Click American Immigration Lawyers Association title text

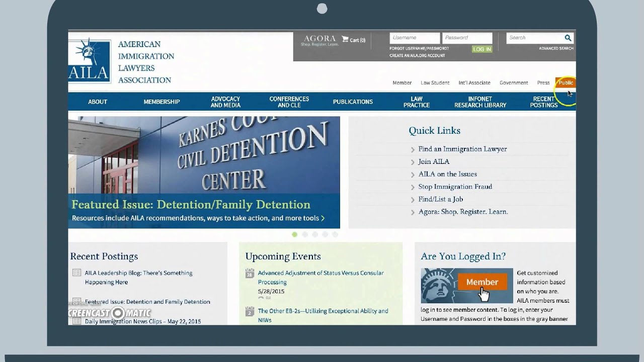pyautogui.click(x=146, y=62)
